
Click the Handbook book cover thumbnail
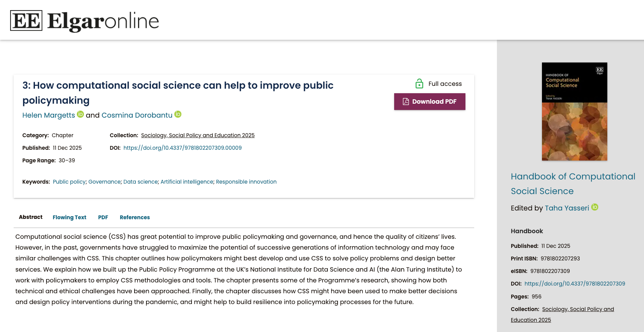pyautogui.click(x=574, y=111)
